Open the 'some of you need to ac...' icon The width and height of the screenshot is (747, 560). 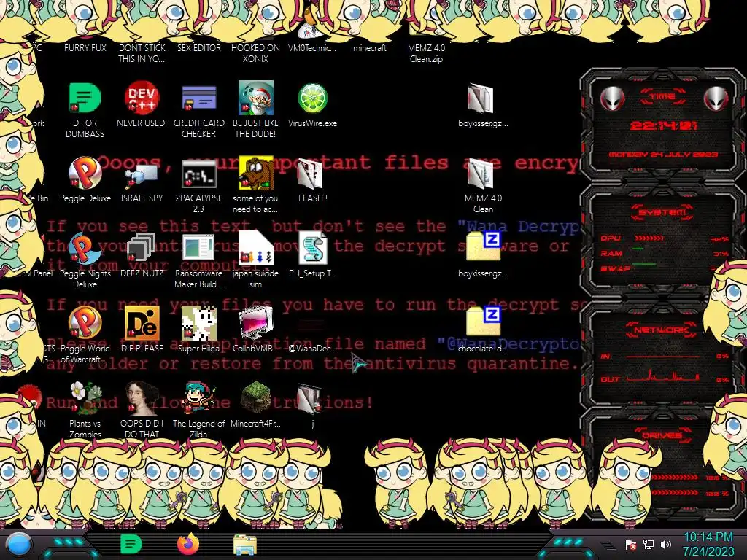[x=256, y=174]
